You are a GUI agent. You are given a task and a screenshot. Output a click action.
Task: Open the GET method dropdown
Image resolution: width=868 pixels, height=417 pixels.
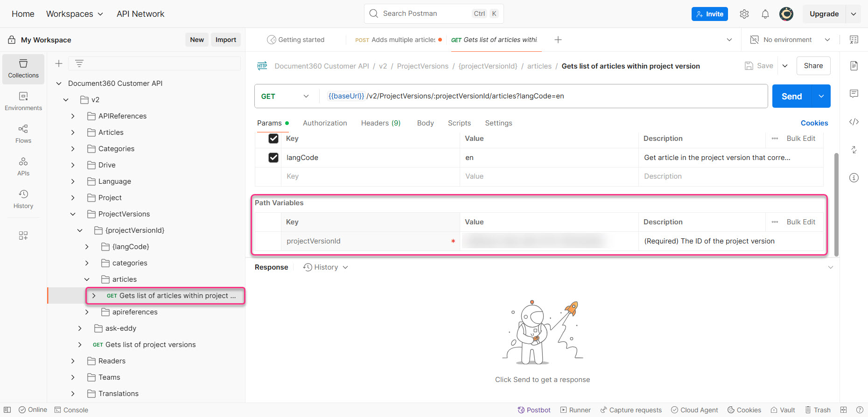[x=285, y=96]
